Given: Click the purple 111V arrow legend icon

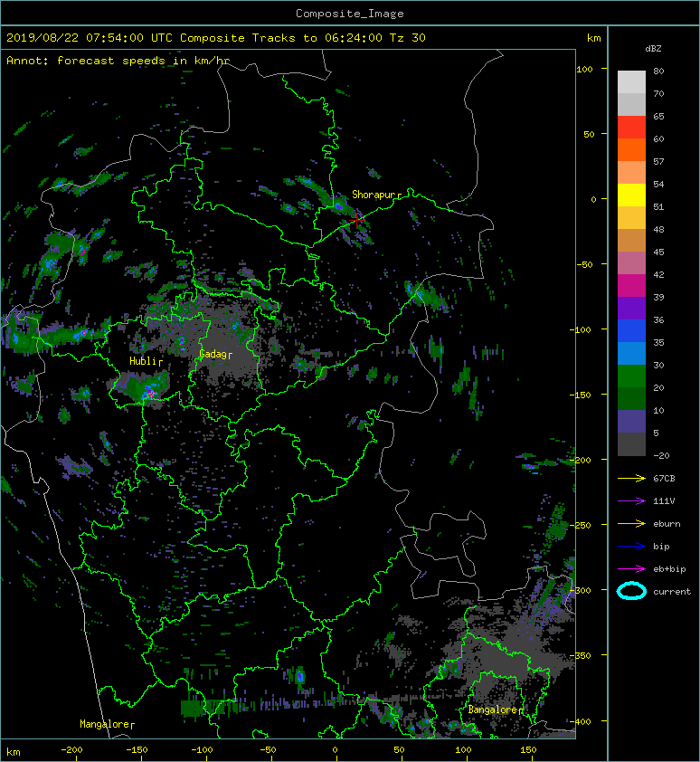Looking at the screenshot, I should [x=631, y=501].
